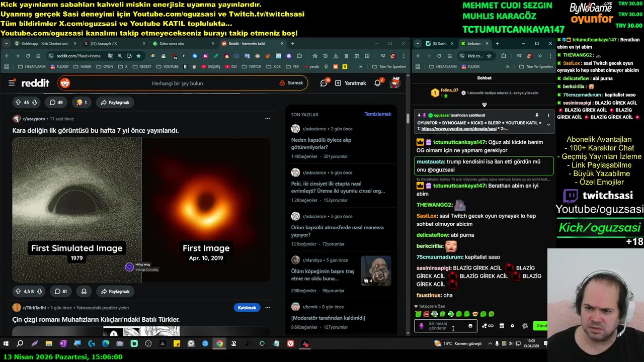
Task: Open 'Orion kapsülü atmosferde nasıl manevra yapıyor?' post
Action: [337, 231]
